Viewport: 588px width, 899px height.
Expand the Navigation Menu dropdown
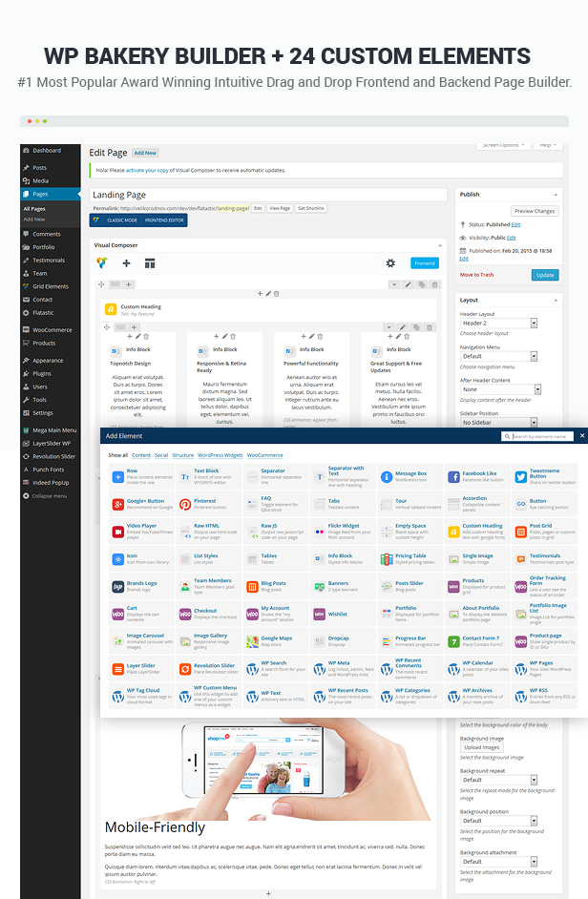point(500,356)
